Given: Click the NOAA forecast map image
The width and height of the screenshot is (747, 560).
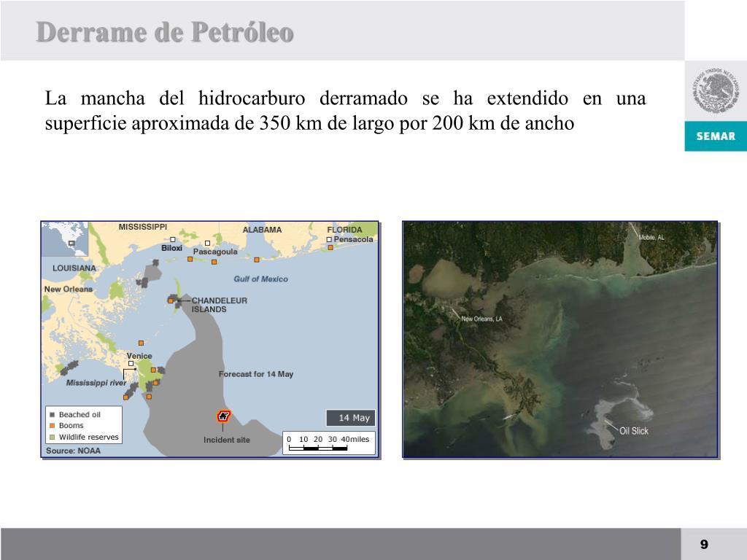Looking at the screenshot, I should click(x=209, y=340).
